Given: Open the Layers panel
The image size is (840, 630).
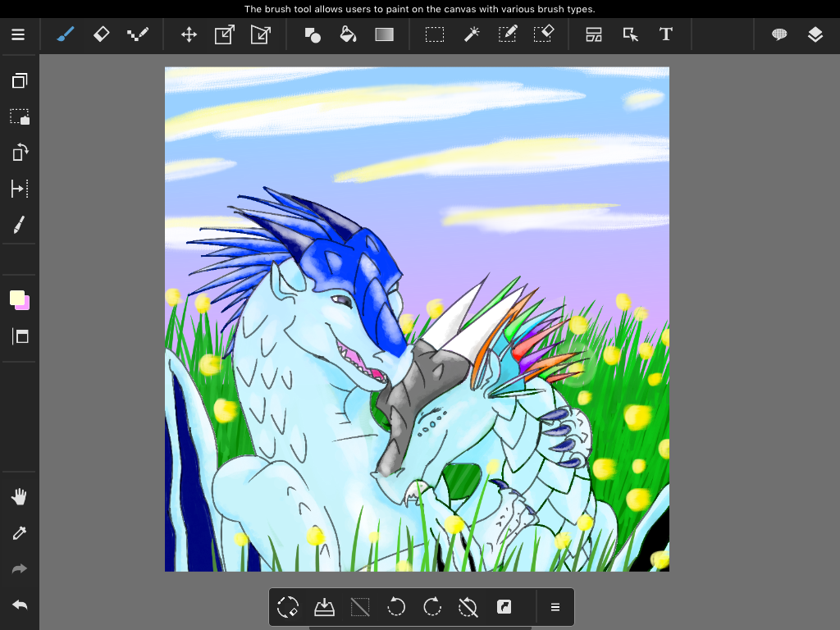Looking at the screenshot, I should tap(815, 34).
